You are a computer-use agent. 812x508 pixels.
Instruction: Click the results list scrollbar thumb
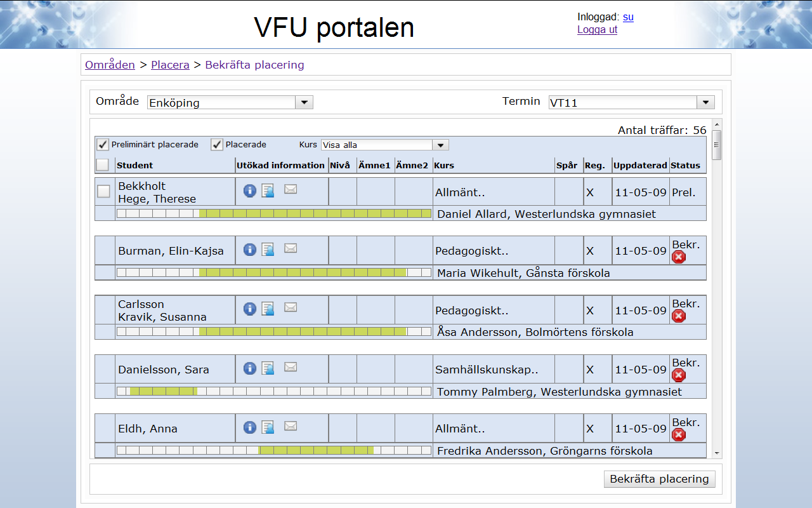[717, 145]
